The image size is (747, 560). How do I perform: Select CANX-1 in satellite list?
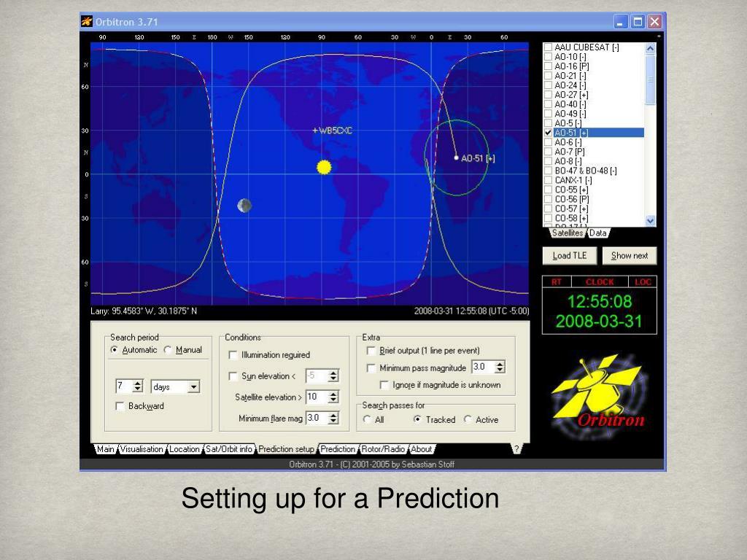[573, 180]
